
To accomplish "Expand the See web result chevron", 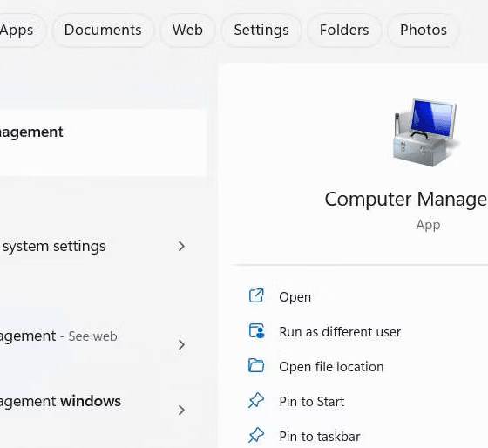I will tap(181, 344).
